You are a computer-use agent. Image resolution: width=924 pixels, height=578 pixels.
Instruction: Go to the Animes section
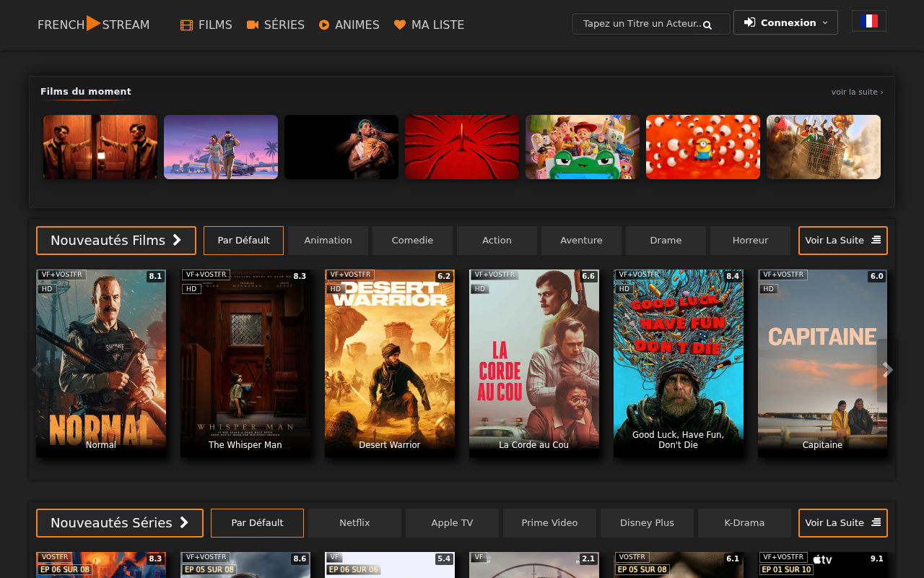(x=349, y=25)
